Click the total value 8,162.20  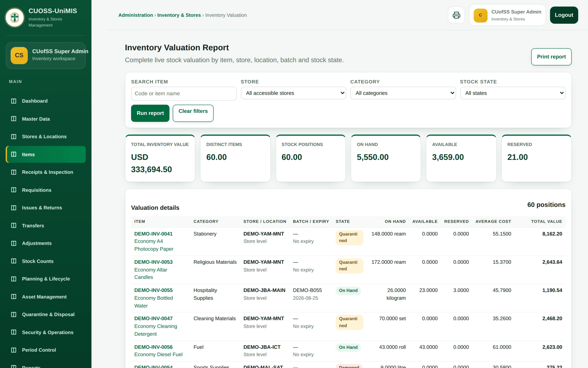click(x=552, y=234)
